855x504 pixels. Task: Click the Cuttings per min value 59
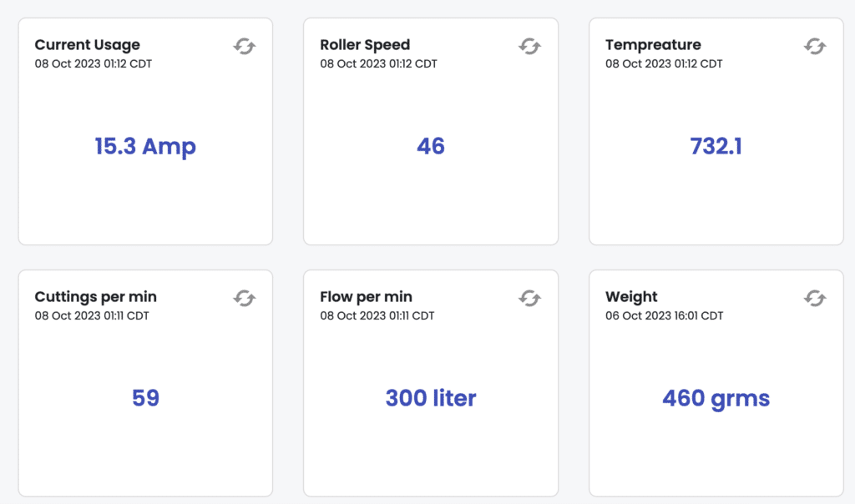tap(145, 398)
